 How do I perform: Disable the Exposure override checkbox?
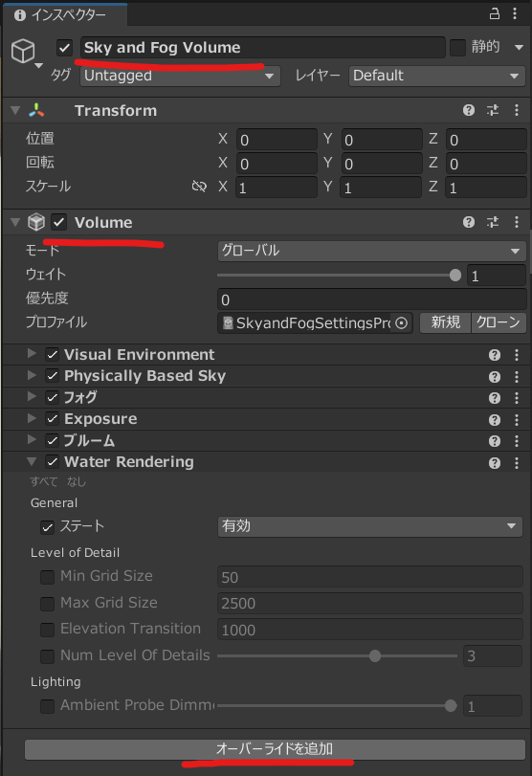52,419
